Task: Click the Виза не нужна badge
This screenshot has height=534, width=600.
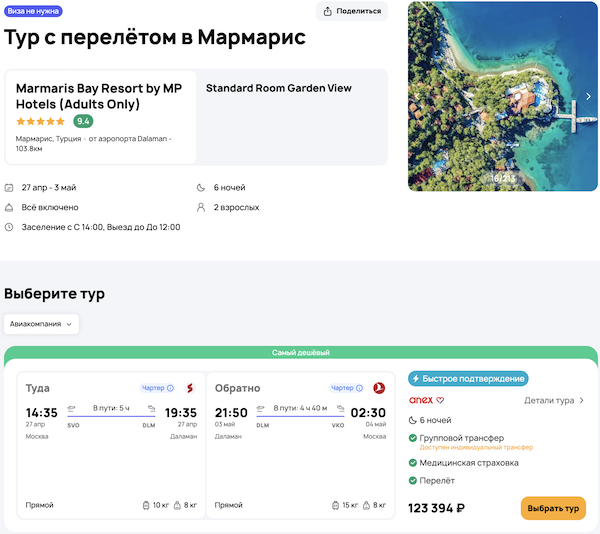Action: [34, 10]
